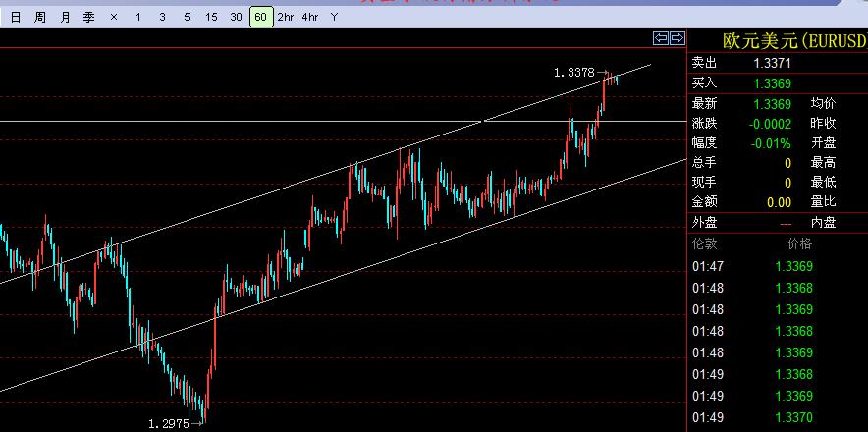The image size is (868, 432).
Task: Click the 金额 label
Action: tap(704, 202)
